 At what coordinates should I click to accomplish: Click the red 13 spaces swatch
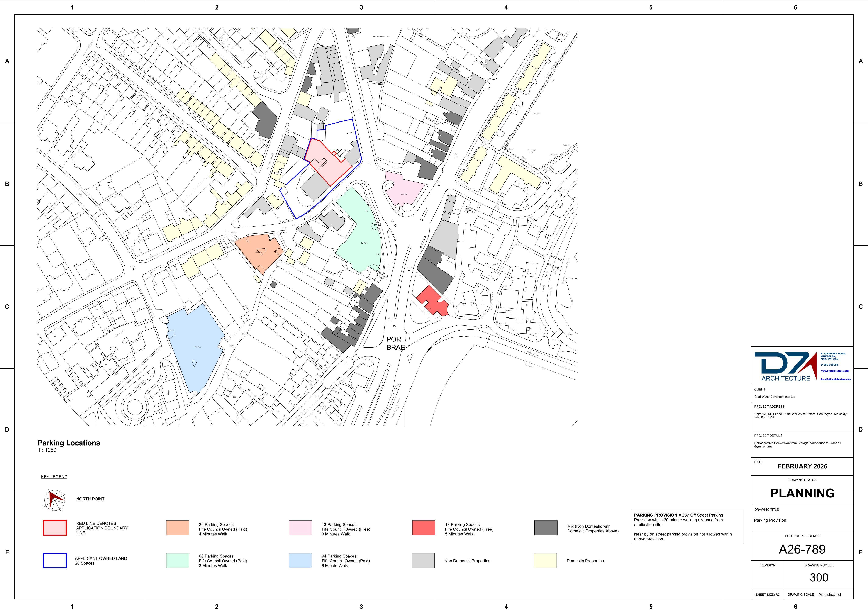click(424, 528)
